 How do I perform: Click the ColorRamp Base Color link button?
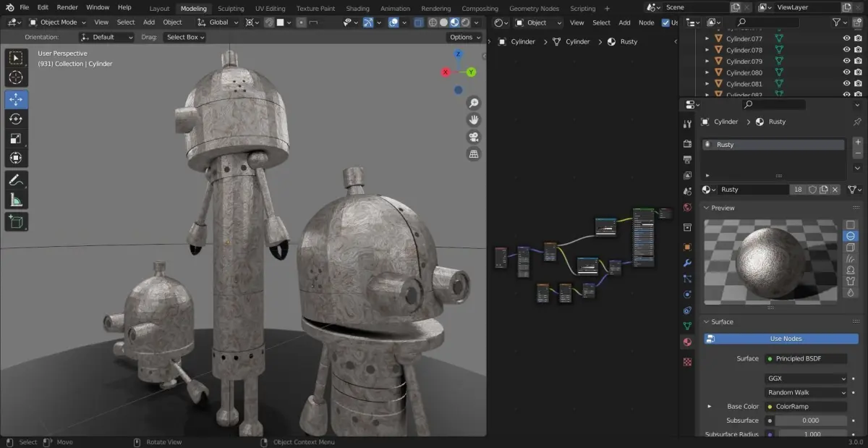coord(806,407)
